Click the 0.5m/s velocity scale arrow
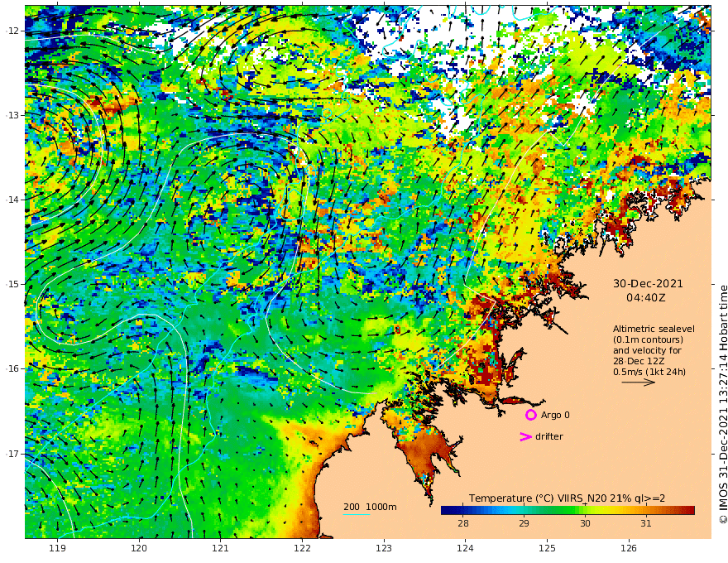Viewport: 728px width, 563px height. (639, 383)
